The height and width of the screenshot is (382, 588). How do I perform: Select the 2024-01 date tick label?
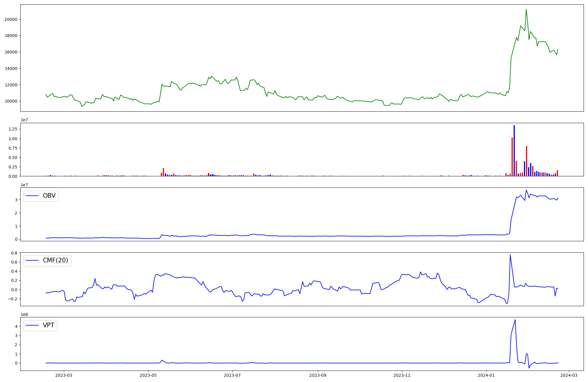[486, 375]
